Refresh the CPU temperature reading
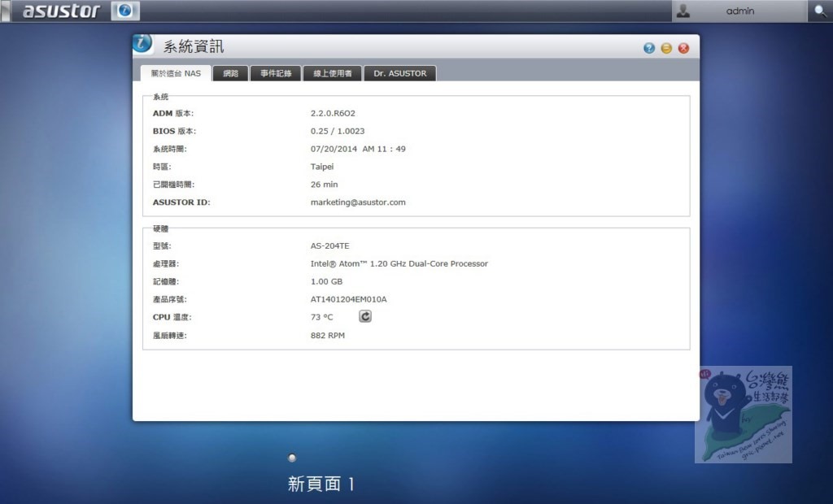833x504 pixels. click(365, 316)
